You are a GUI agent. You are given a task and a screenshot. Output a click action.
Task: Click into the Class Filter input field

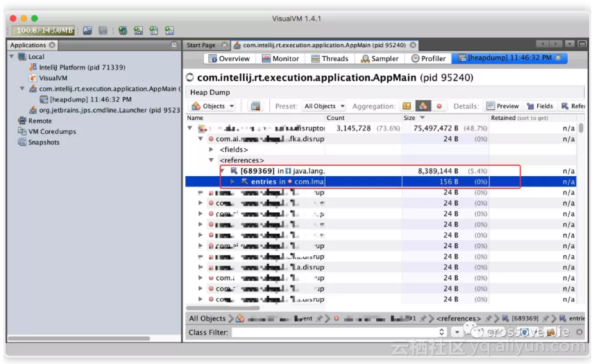pyautogui.click(x=335, y=332)
